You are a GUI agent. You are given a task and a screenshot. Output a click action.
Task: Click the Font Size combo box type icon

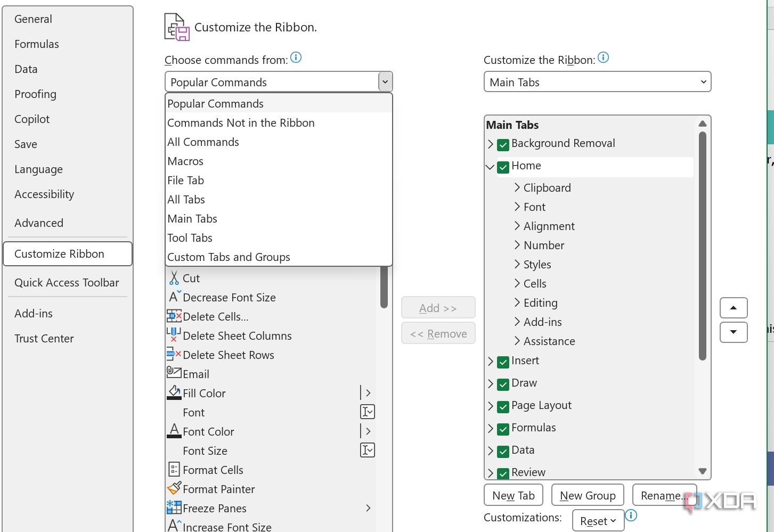[x=368, y=450]
